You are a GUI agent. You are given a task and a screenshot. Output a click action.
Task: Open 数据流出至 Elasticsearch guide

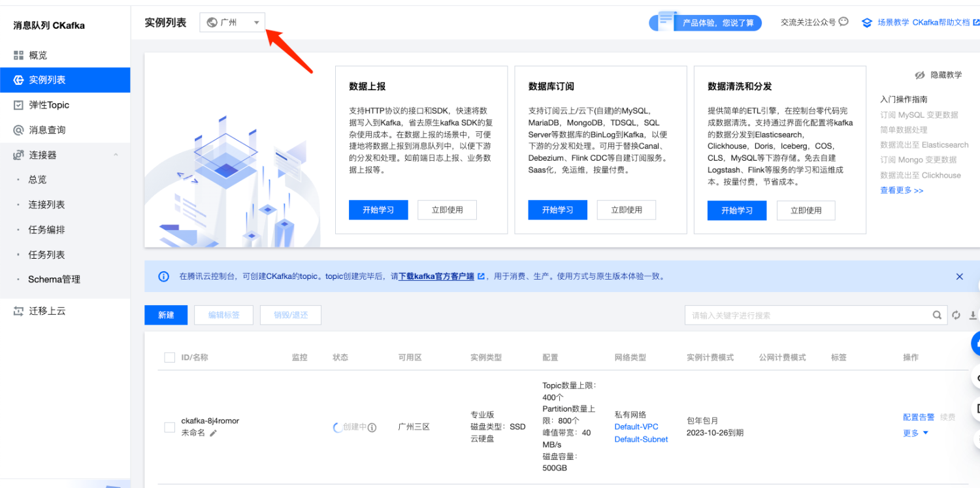924,145
